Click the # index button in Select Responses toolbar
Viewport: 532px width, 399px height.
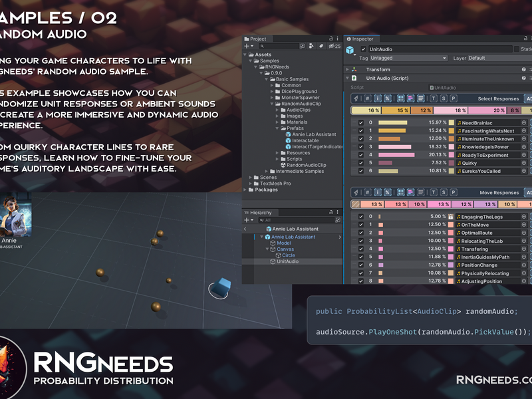368,98
